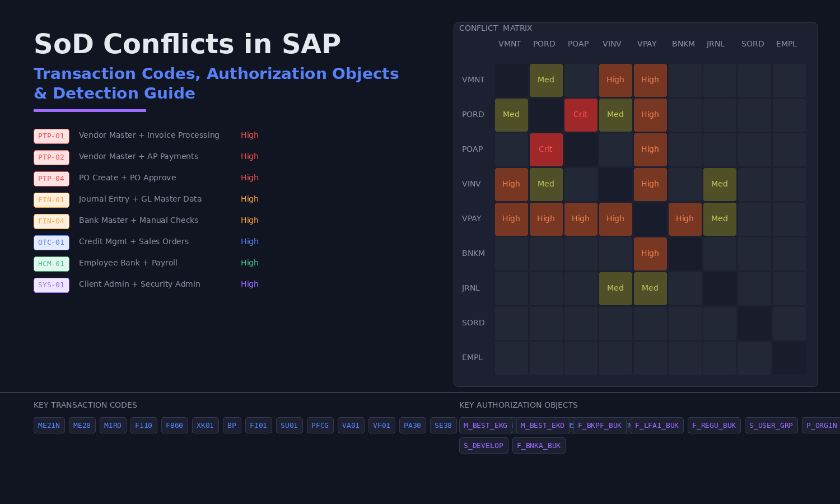This screenshot has width=840, height=504.
Task: Click the PA30 HR master data code
Action: coord(412,425)
